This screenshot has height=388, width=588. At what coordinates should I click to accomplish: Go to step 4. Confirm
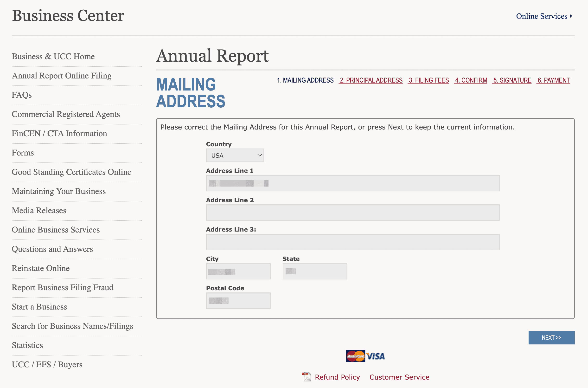point(471,80)
